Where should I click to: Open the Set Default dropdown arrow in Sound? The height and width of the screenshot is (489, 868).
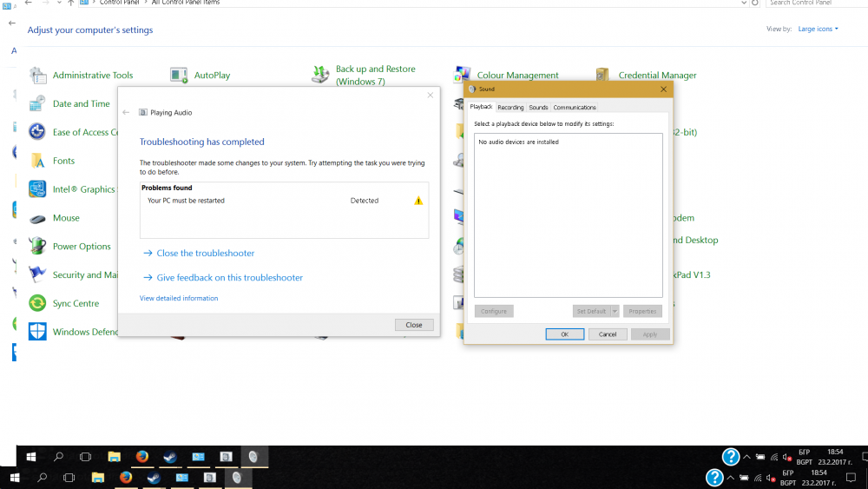tap(615, 311)
